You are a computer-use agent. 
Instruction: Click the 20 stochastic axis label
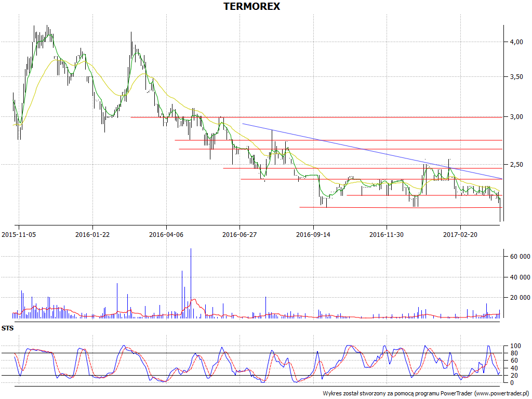[x=514, y=375]
